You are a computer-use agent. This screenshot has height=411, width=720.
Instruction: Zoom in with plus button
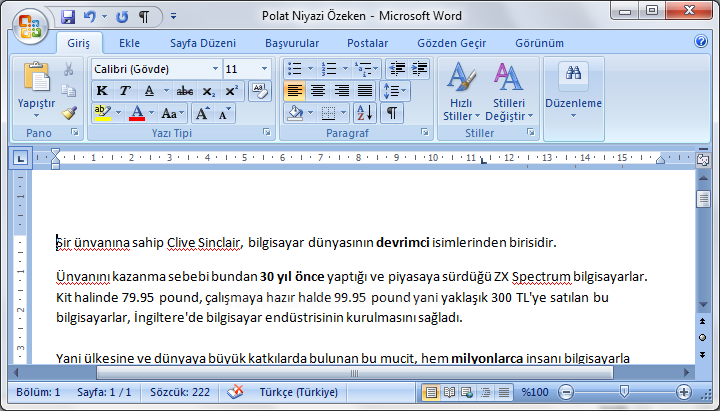click(x=684, y=392)
